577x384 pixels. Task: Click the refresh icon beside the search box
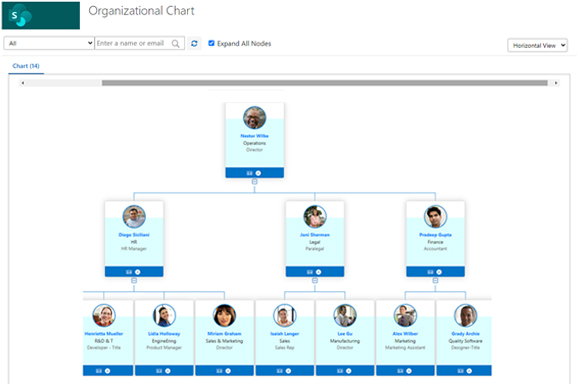pyautogui.click(x=194, y=43)
